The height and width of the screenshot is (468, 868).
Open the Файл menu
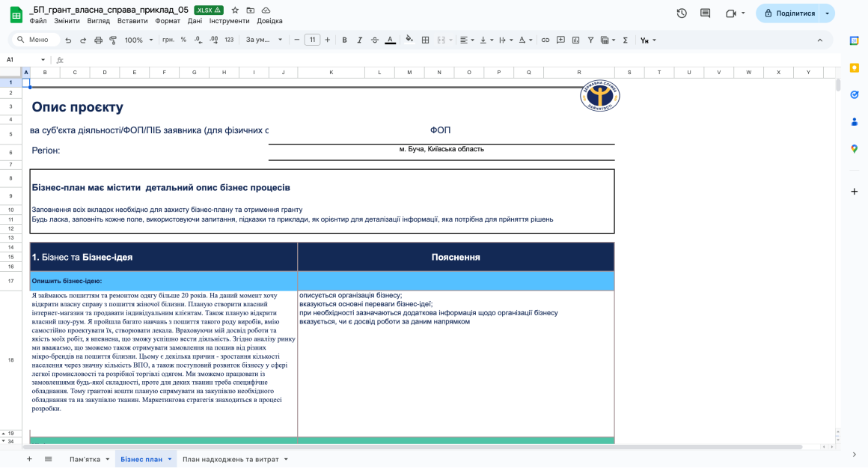(38, 21)
